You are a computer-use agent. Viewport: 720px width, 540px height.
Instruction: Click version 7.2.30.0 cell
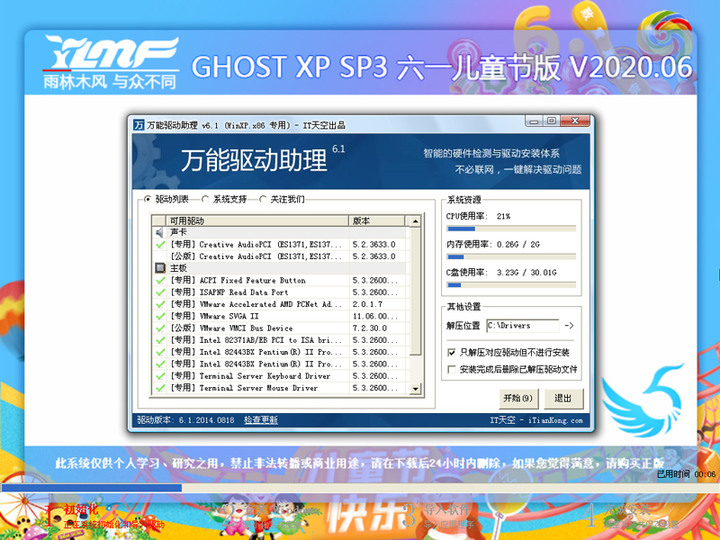[370, 328]
